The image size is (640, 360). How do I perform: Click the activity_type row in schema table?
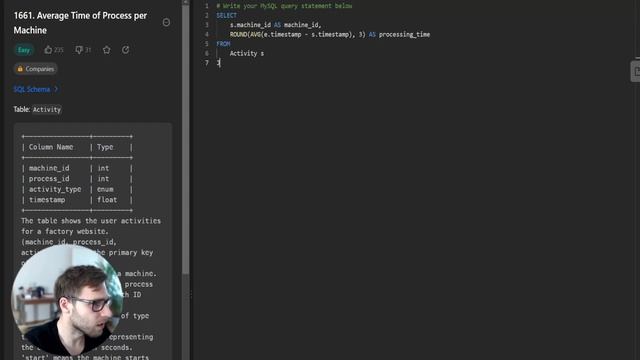77,189
